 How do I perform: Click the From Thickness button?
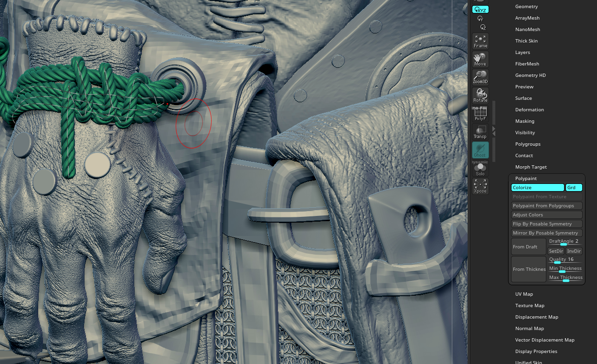(x=529, y=269)
